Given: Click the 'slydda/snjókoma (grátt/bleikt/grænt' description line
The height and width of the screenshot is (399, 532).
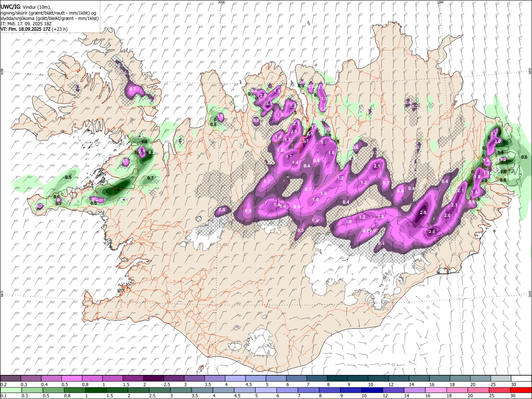Looking at the screenshot, I should coord(50,18).
